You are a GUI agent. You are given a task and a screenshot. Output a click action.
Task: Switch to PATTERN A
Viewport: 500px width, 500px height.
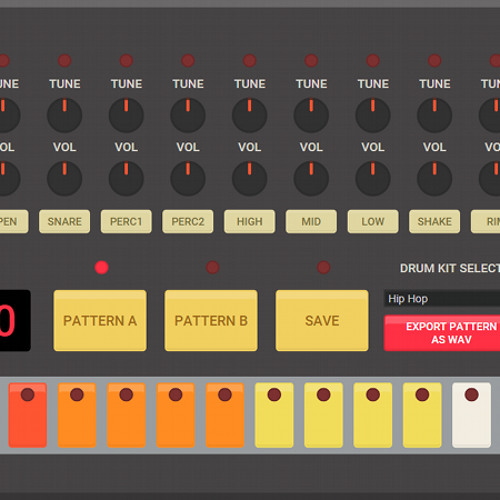coord(100,320)
